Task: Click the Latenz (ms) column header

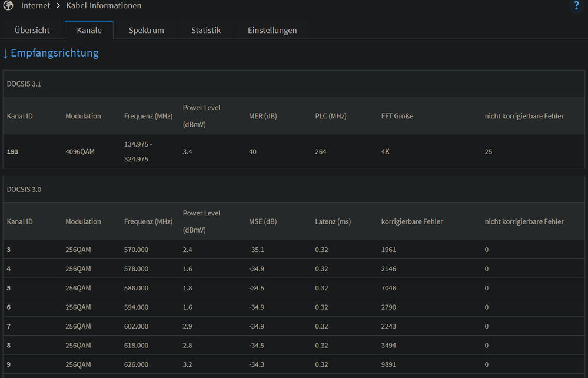Action: [x=333, y=221]
